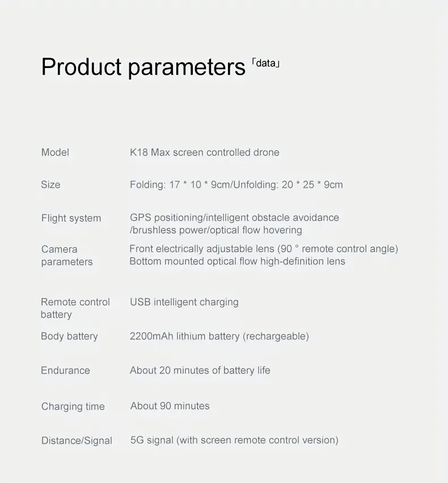Viewport: 448px width, 483px height.
Task: Click the "USB intelligent charging" value
Action: [x=184, y=302]
